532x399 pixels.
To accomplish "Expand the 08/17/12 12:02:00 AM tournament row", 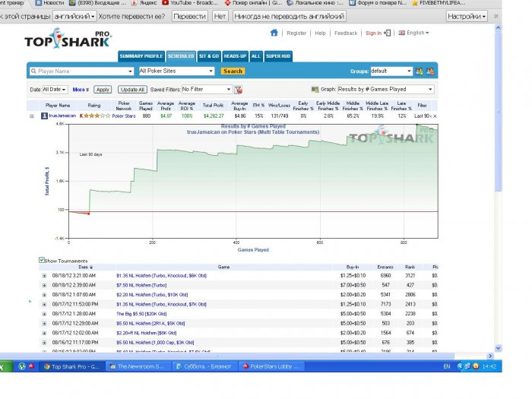I will click(44, 333).
